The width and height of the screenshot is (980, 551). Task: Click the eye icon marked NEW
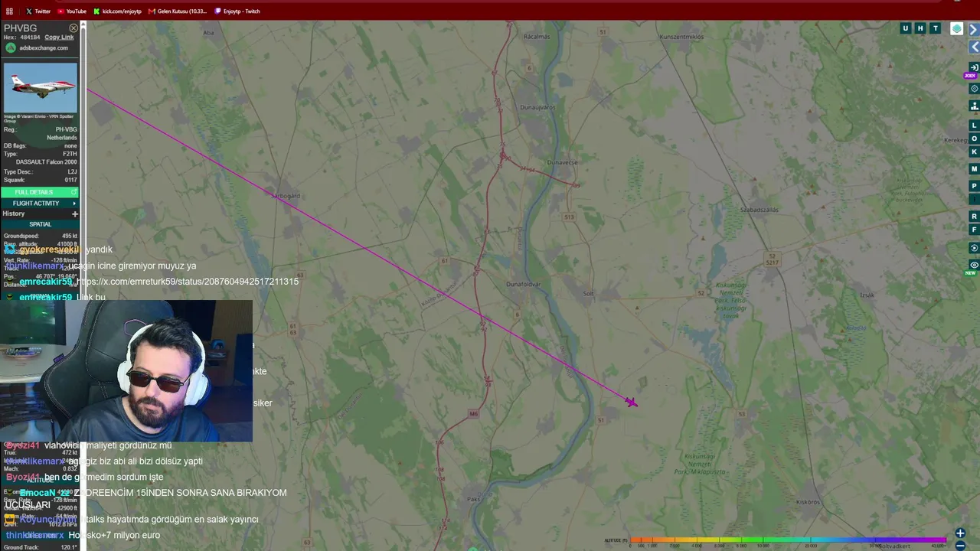pyautogui.click(x=974, y=265)
